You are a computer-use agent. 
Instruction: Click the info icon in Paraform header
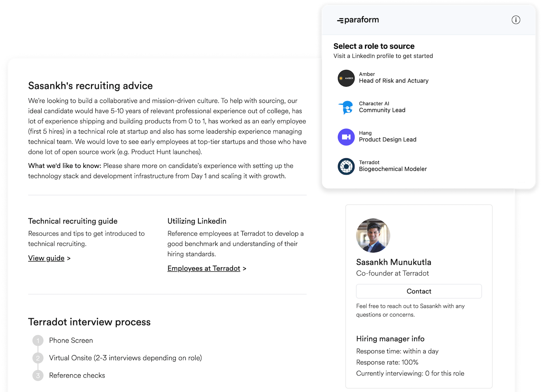(516, 20)
